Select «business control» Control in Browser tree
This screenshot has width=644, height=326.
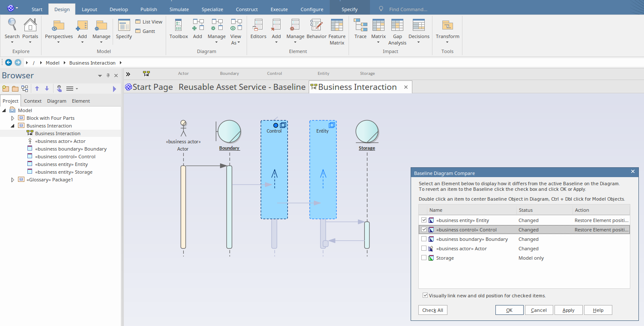coord(65,157)
